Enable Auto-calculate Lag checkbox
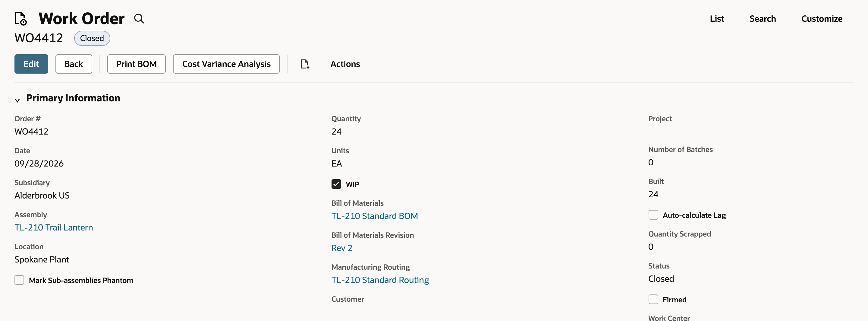Viewport: 868px width, 321px height. pos(653,215)
